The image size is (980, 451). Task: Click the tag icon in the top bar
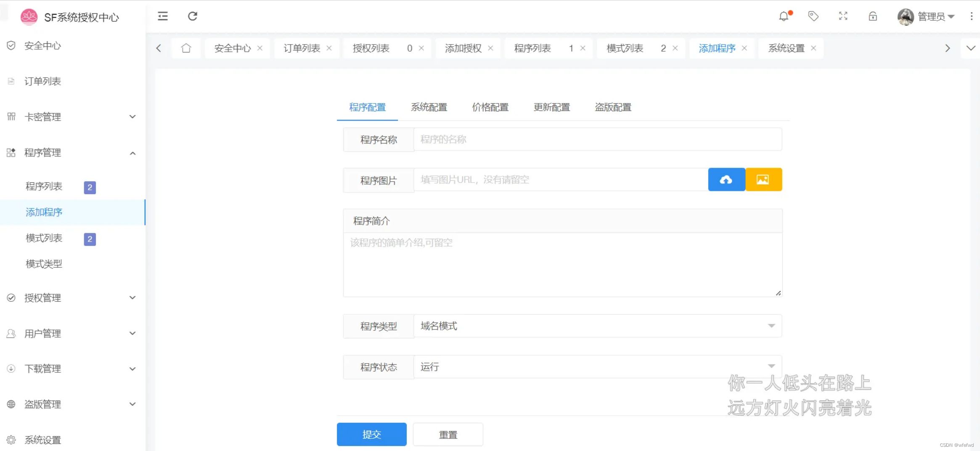(x=813, y=16)
